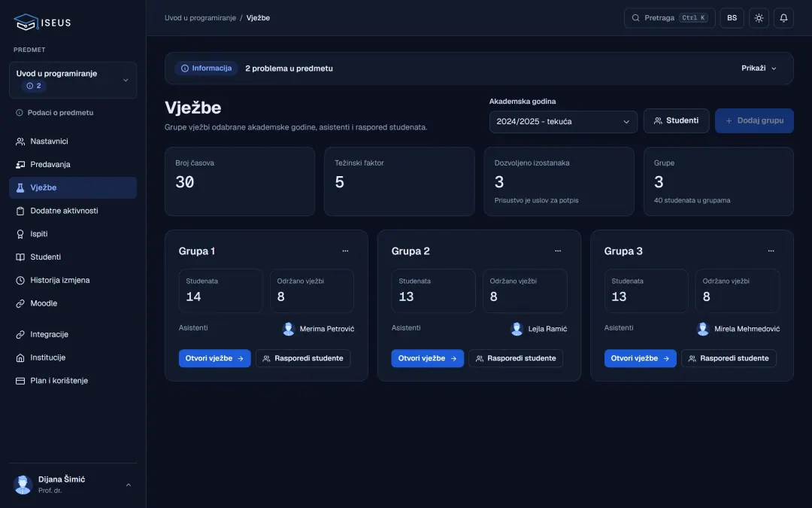Image resolution: width=812 pixels, height=508 pixels.
Task: Open Grupa 3 options menu
Action: pyautogui.click(x=771, y=251)
